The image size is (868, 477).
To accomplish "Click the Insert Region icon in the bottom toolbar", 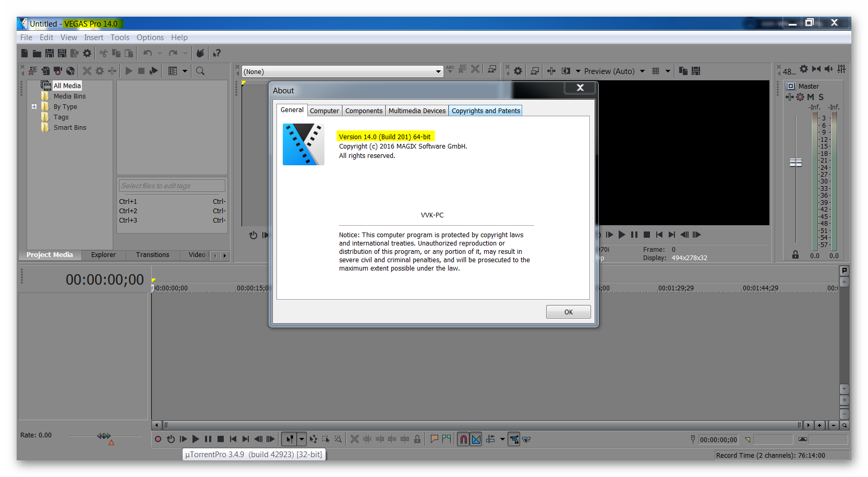I will 447,439.
